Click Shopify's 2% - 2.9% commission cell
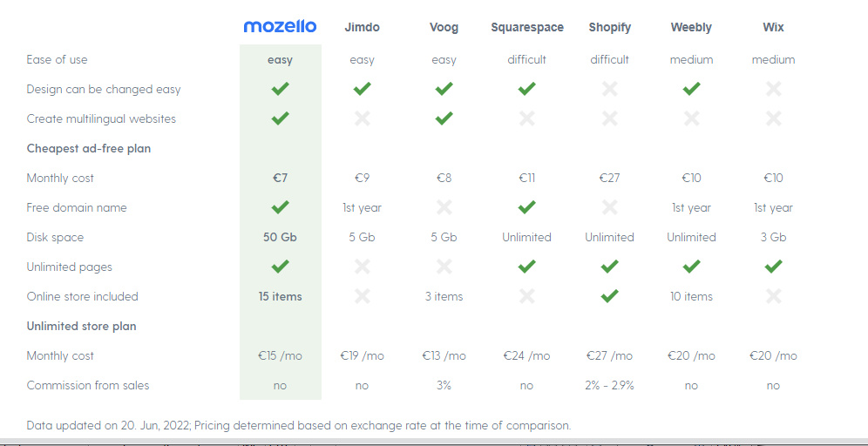The image size is (868, 446). click(x=609, y=386)
